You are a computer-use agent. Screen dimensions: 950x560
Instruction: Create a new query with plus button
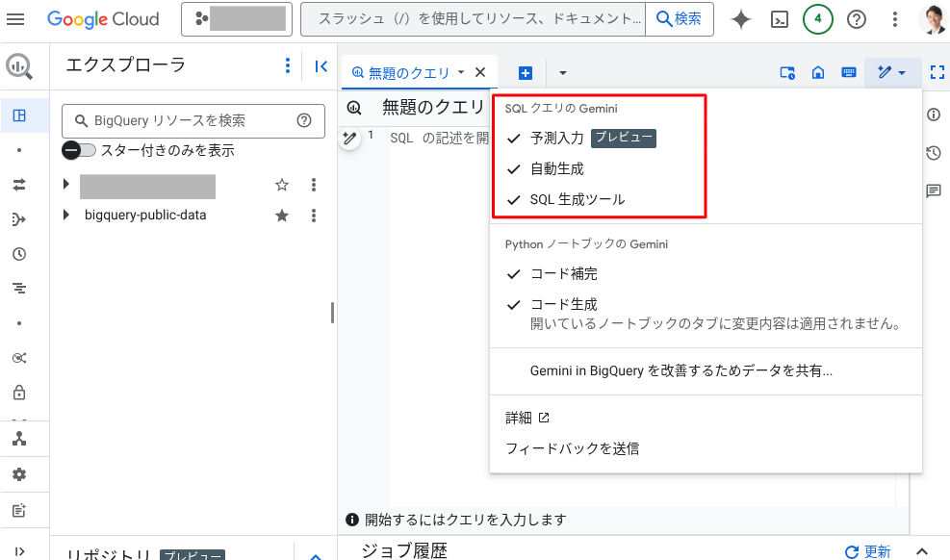(x=526, y=73)
